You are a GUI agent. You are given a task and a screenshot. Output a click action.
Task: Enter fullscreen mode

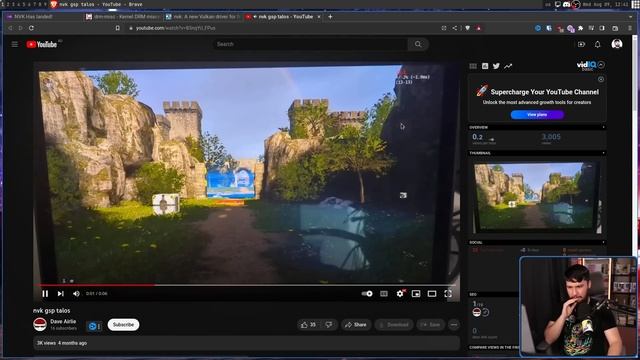click(448, 293)
